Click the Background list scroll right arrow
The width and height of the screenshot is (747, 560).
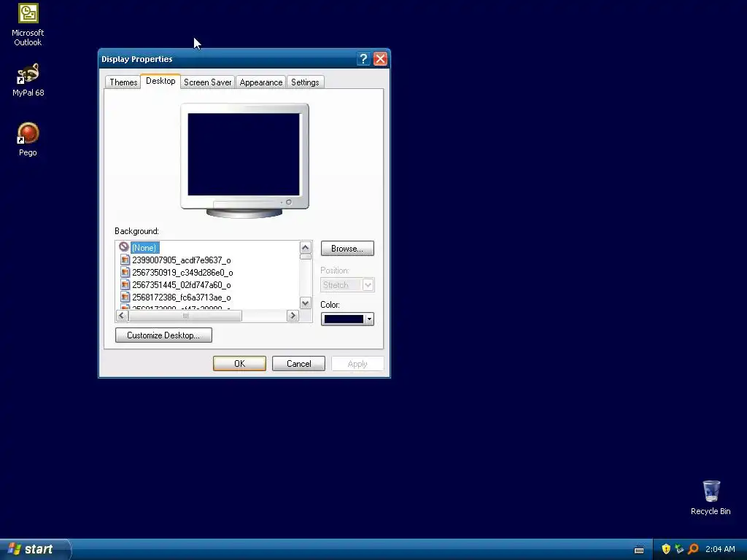293,316
